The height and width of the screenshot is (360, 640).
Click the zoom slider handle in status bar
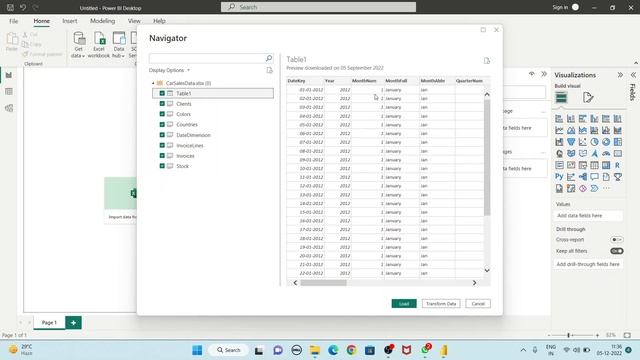pyautogui.click(x=568, y=335)
